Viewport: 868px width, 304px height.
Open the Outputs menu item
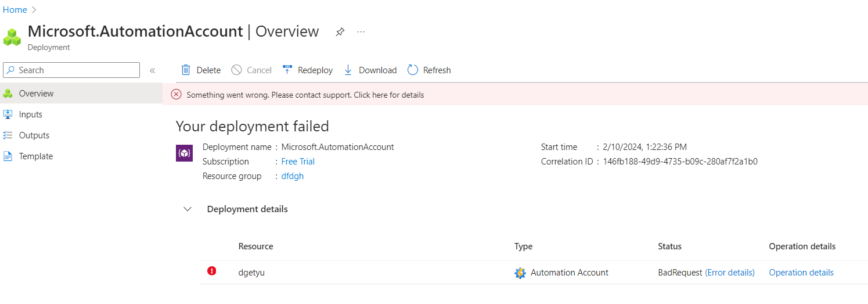coord(81,135)
